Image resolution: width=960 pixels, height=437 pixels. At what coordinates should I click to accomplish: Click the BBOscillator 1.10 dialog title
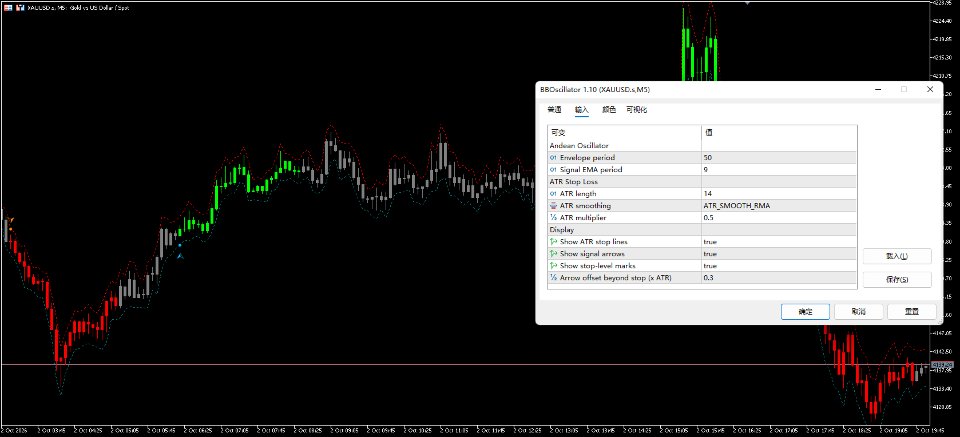point(594,89)
